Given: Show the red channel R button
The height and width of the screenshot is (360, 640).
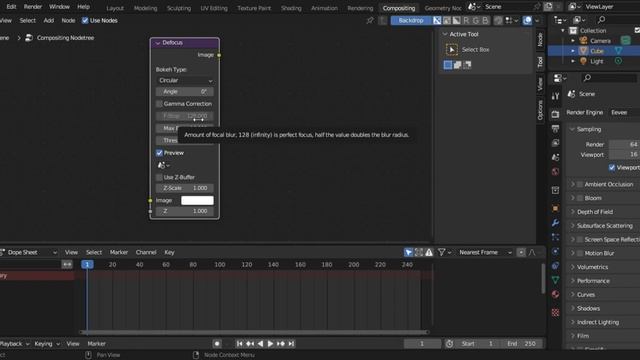Looking at the screenshot, I should point(466,20).
